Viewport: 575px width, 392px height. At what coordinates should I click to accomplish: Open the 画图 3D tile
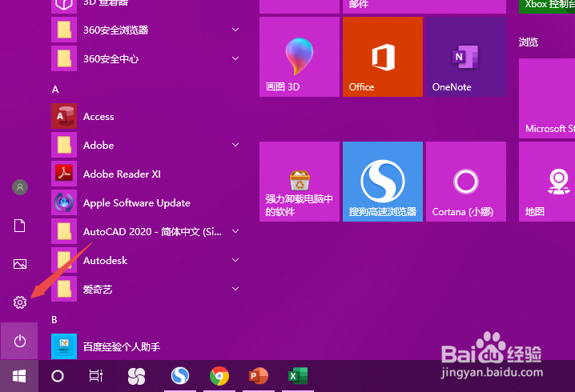pos(300,57)
